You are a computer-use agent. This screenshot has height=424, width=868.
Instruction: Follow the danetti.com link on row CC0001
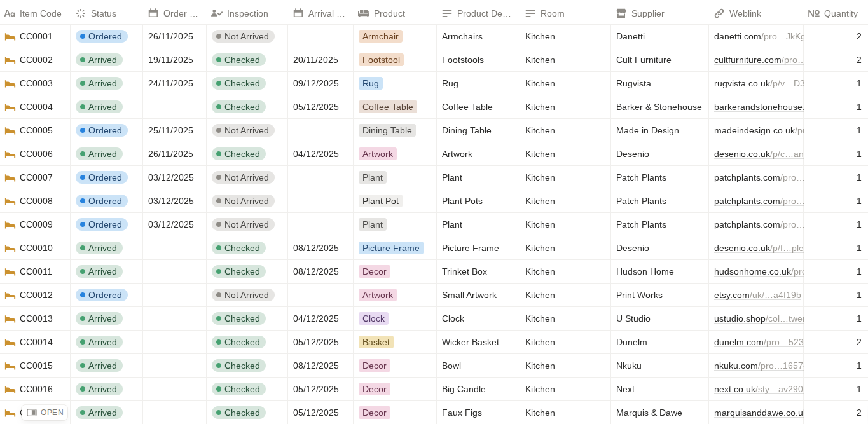pos(737,36)
